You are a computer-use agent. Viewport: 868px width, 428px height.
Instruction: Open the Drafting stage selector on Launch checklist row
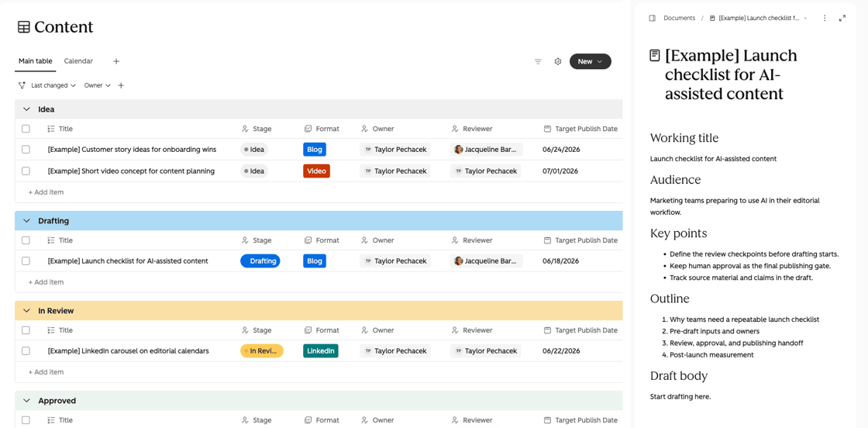coord(260,261)
